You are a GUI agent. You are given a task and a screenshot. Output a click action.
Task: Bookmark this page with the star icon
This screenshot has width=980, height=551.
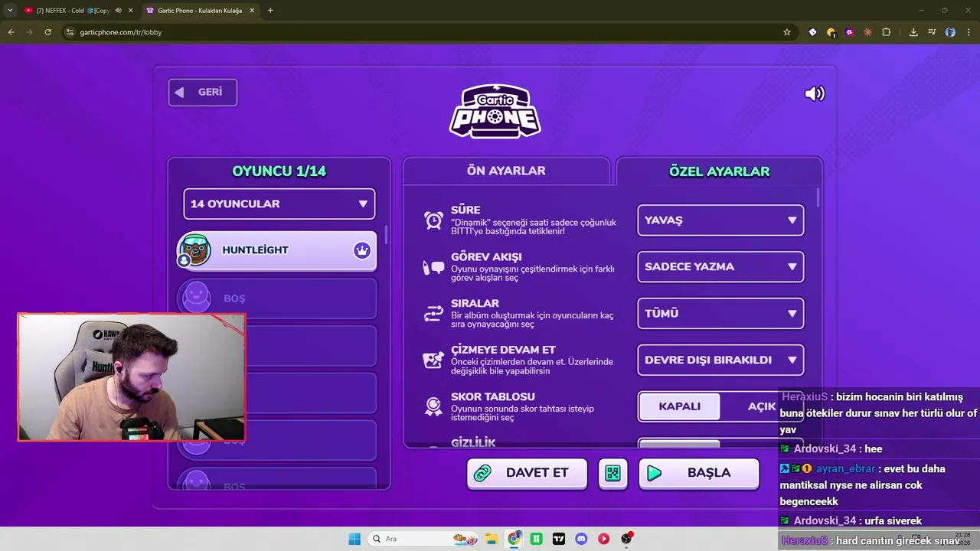point(786,32)
